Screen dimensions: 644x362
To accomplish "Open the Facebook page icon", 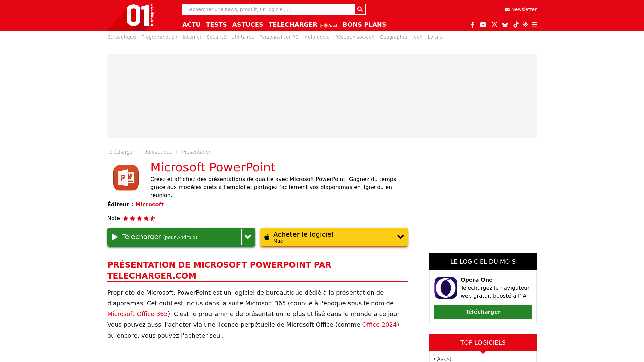I will 472,25.
